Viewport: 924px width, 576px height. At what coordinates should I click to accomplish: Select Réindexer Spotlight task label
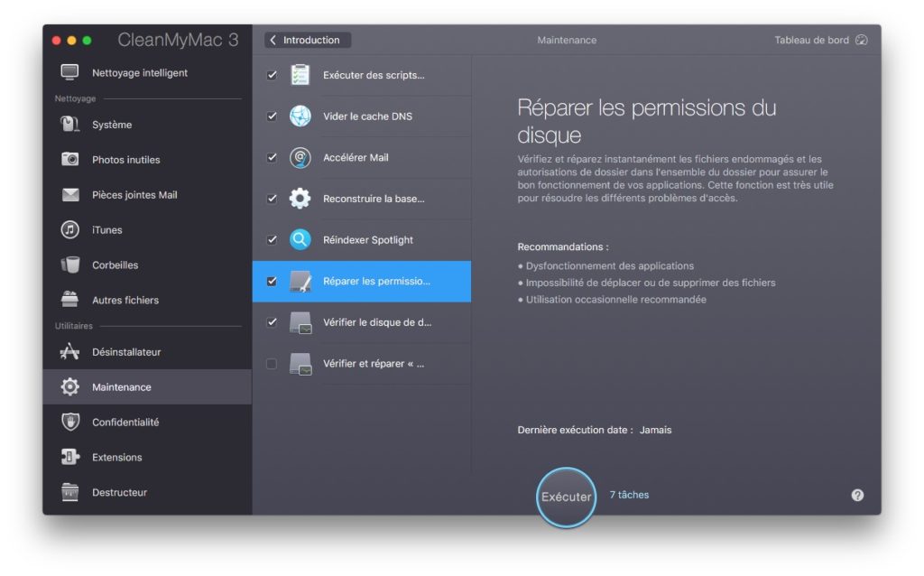pos(368,240)
